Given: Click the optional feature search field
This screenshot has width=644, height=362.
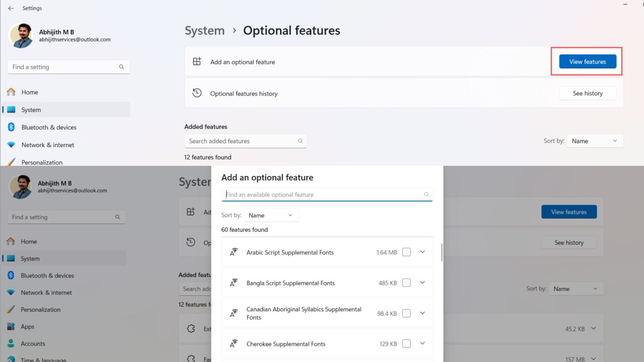Looking at the screenshot, I should point(327,194).
